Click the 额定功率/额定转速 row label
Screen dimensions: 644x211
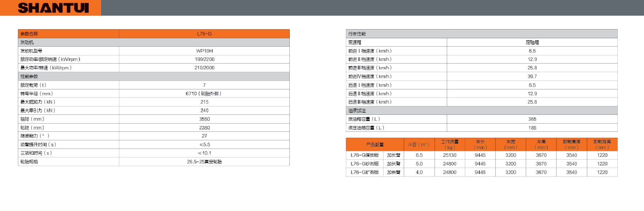pyautogui.click(x=50, y=59)
